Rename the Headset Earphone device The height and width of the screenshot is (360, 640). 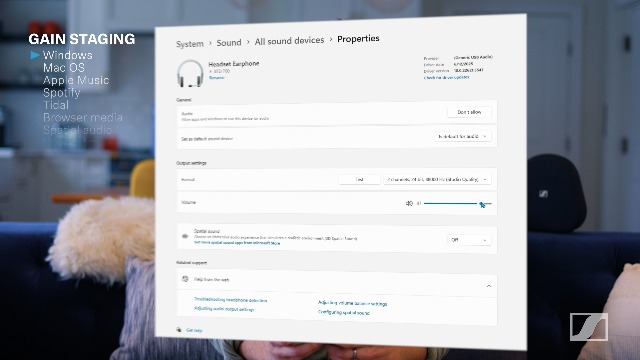click(216, 77)
